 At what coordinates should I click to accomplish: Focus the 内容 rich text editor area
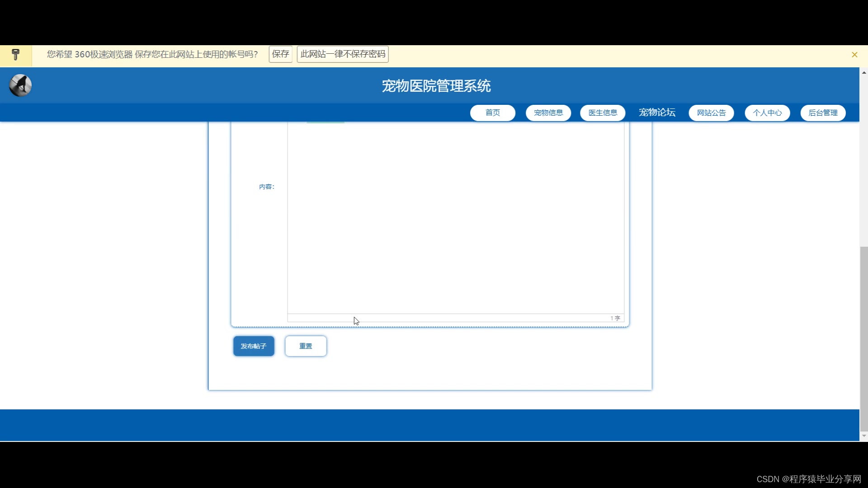click(455, 217)
